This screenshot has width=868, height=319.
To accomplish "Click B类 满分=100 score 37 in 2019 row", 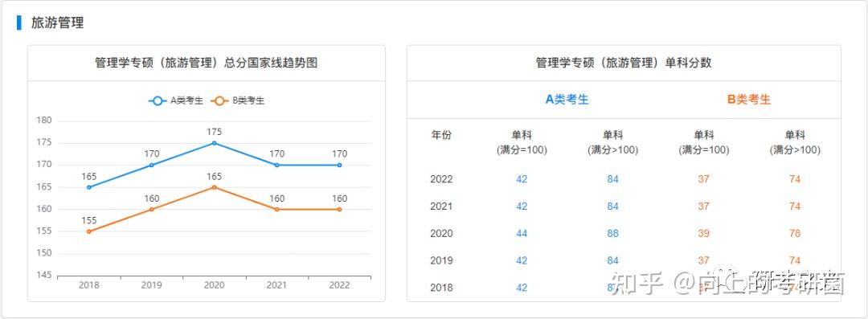I will [703, 261].
